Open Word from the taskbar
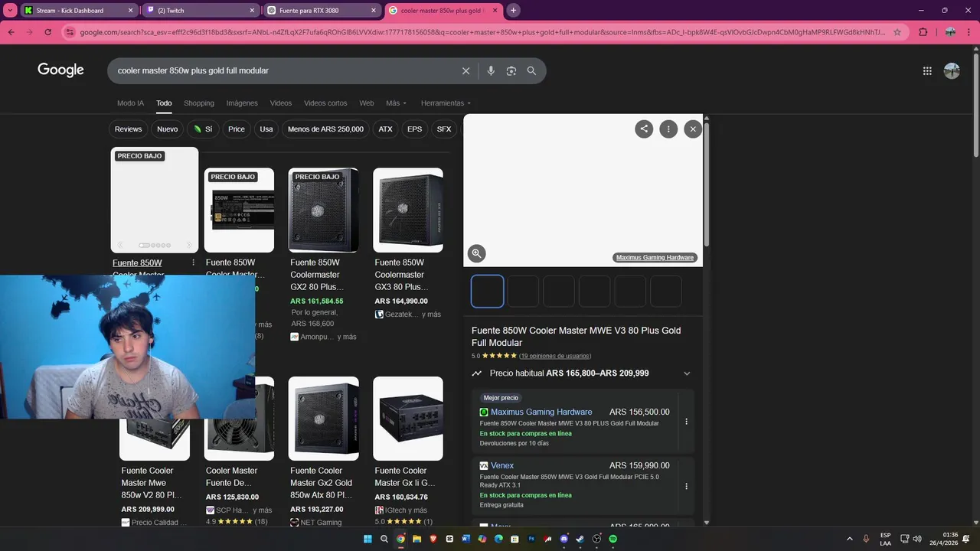Screen dimensions: 980x551 click(465, 539)
